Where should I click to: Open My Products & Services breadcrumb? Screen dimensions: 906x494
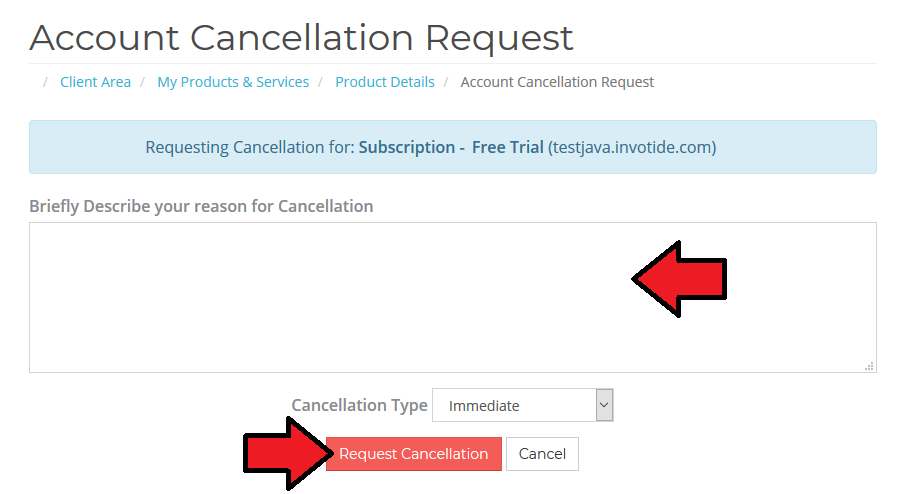233,82
